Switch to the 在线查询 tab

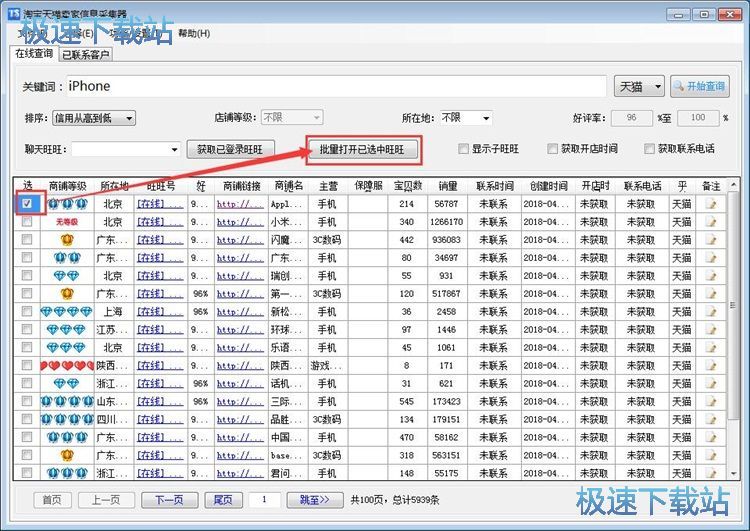[34, 54]
